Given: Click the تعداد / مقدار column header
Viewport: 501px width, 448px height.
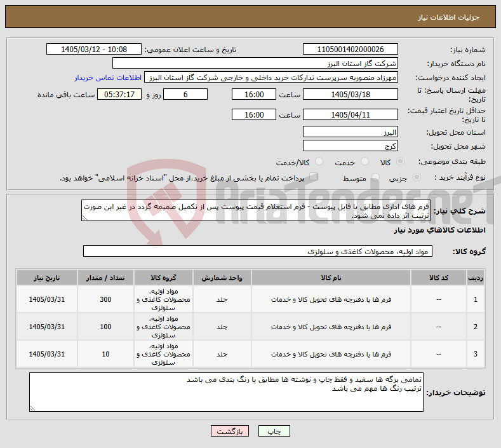Looking at the screenshot, I should (x=105, y=278).
